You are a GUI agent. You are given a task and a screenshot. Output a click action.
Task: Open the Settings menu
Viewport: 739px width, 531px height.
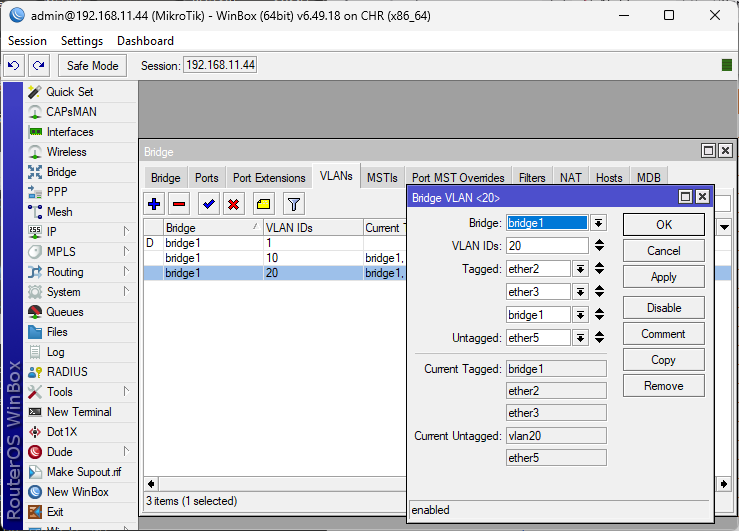pos(81,41)
